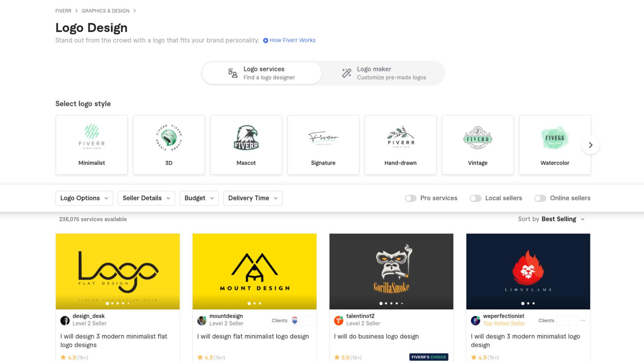This screenshot has height=362, width=644.
Task: Switch to the Logo maker tab
Action: point(383,73)
